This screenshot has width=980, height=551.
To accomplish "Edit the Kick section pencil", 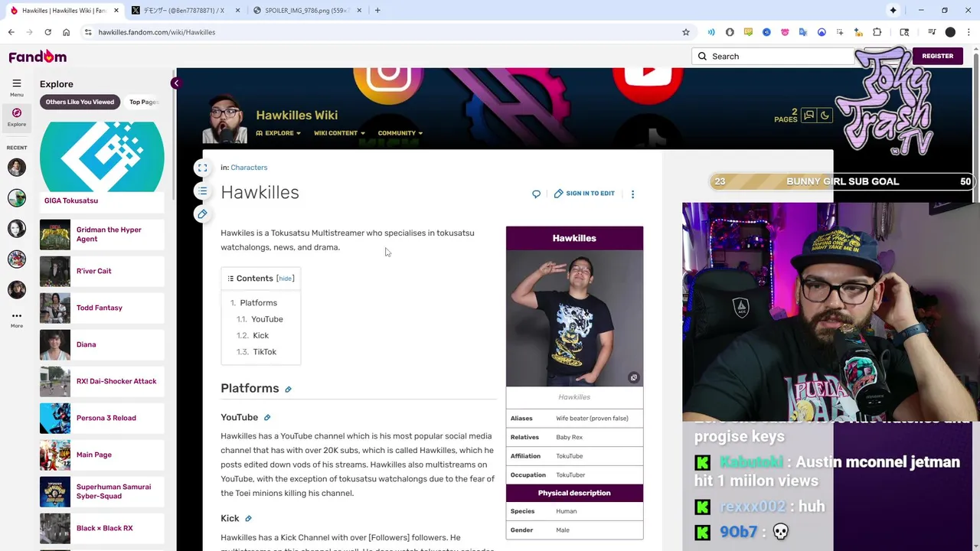I will [248, 519].
